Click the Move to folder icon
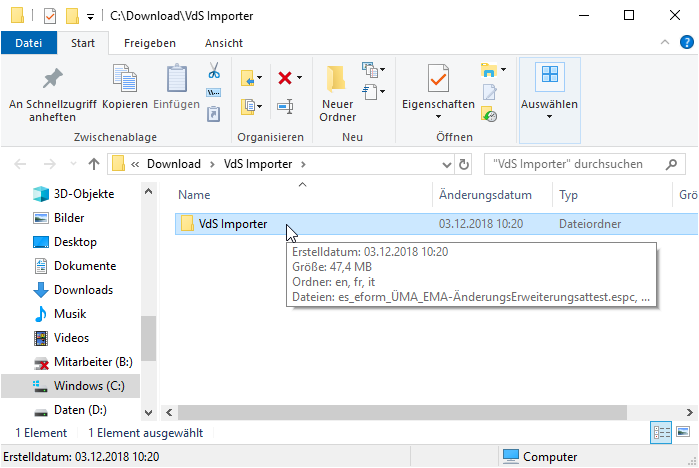 click(248, 78)
